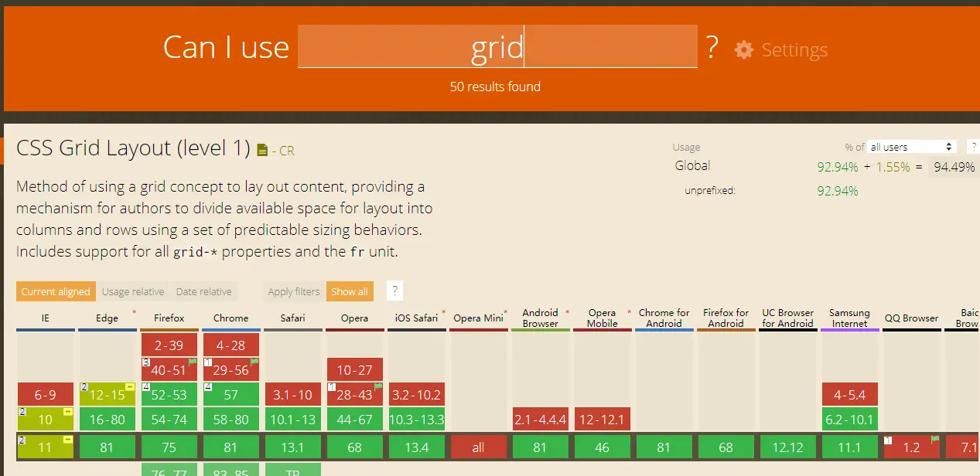Viewport: 980px width, 476px height.
Task: Click the green flag on Chrome 29-56
Action: point(254,362)
